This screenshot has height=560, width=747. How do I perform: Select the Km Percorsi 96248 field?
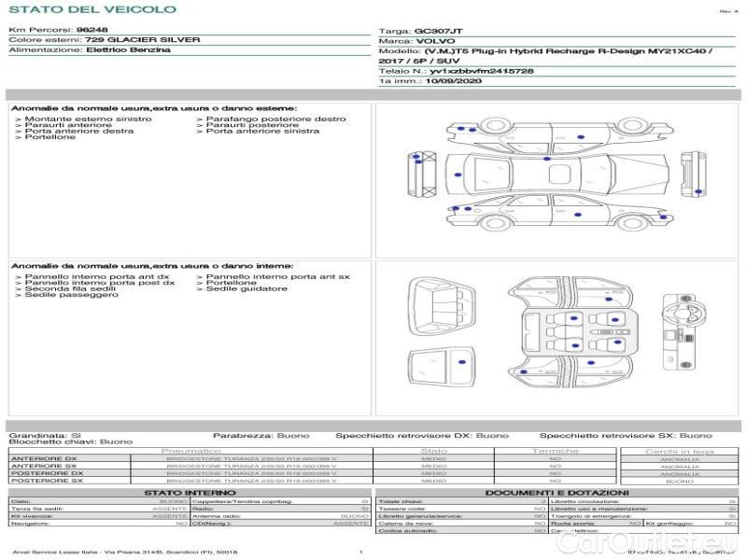click(x=58, y=30)
